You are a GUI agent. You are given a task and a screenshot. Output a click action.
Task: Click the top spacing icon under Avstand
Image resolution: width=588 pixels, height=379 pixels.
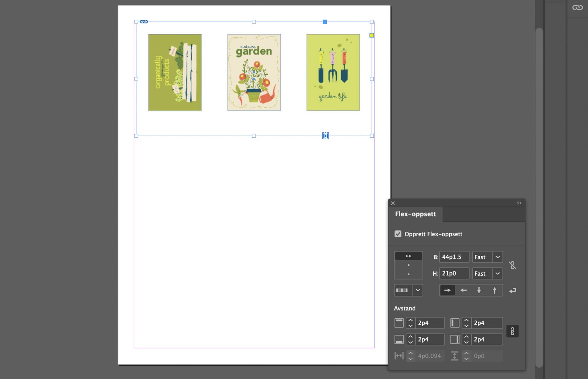[x=399, y=323]
